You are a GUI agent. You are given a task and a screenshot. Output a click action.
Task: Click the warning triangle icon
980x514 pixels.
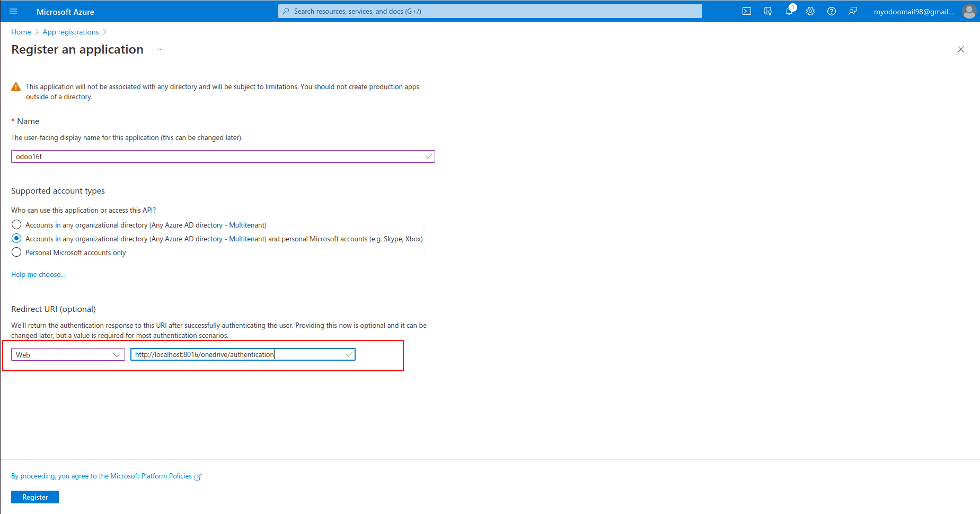tap(16, 86)
